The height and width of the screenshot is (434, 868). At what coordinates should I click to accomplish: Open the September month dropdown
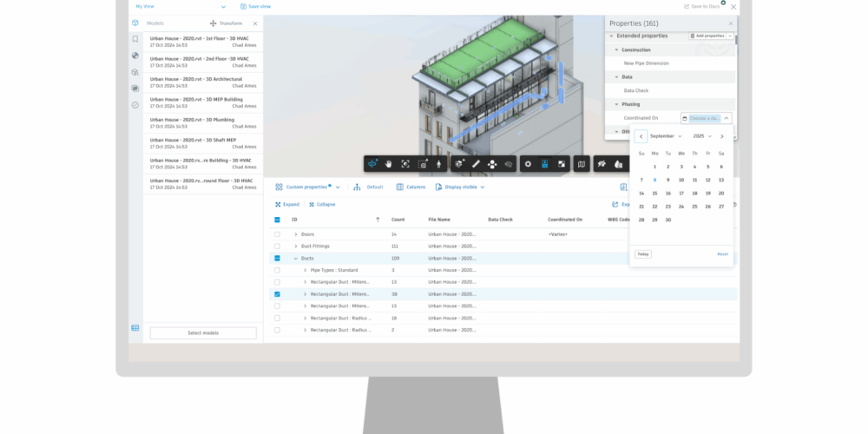(x=666, y=136)
